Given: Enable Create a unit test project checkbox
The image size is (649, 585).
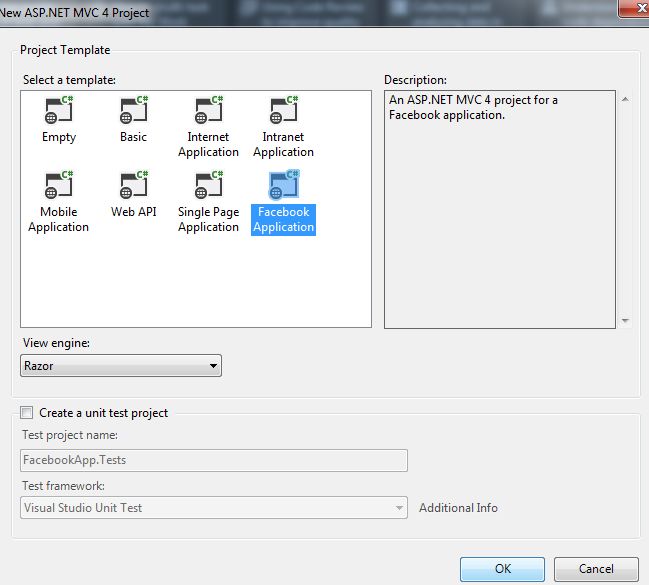Looking at the screenshot, I should 27,413.
